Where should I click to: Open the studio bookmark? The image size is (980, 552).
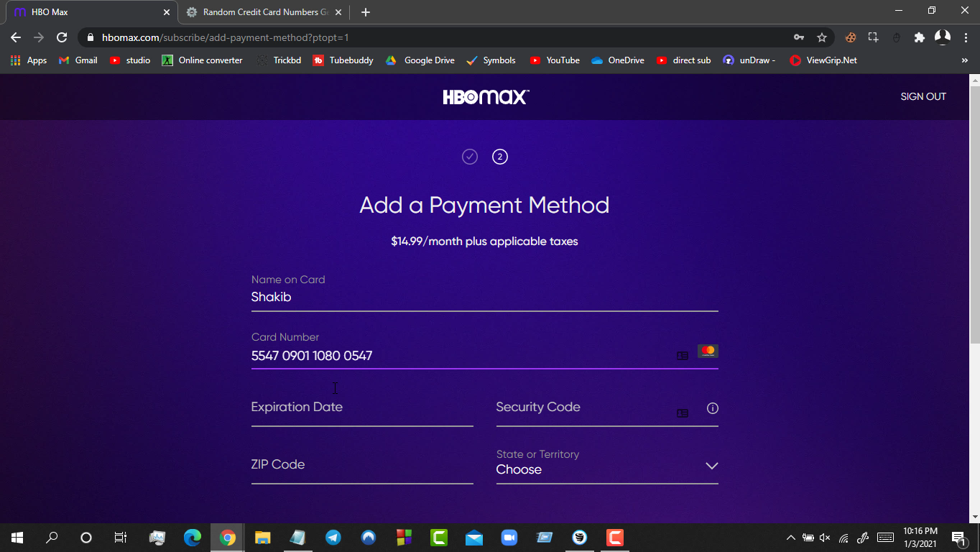[130, 60]
